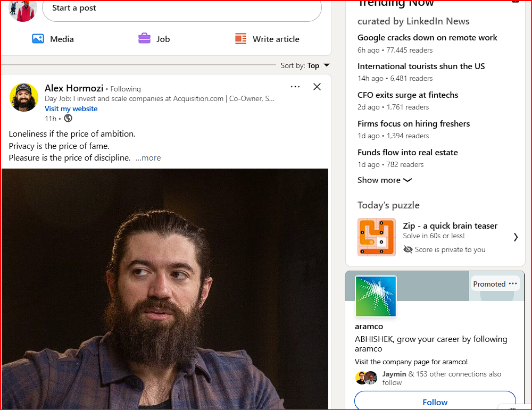Screen dimensions: 532x410
Task: Click '6h ago • 77,445 readers' text
Action: point(395,50)
